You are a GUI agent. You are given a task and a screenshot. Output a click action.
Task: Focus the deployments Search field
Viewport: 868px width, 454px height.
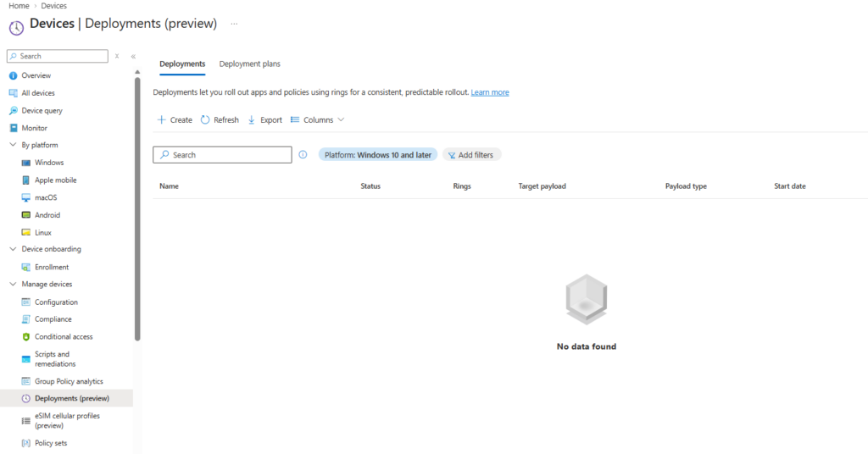[x=223, y=155]
